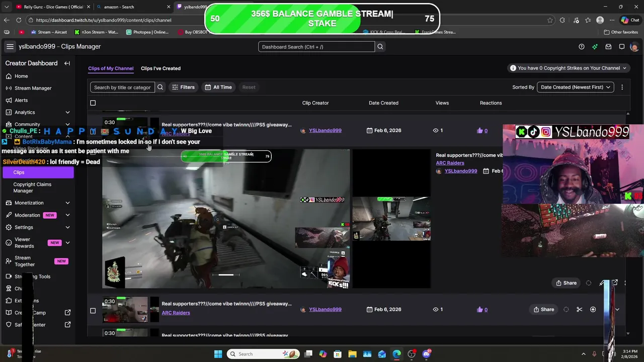Open Stream – Aircast bookmark

(49, 32)
